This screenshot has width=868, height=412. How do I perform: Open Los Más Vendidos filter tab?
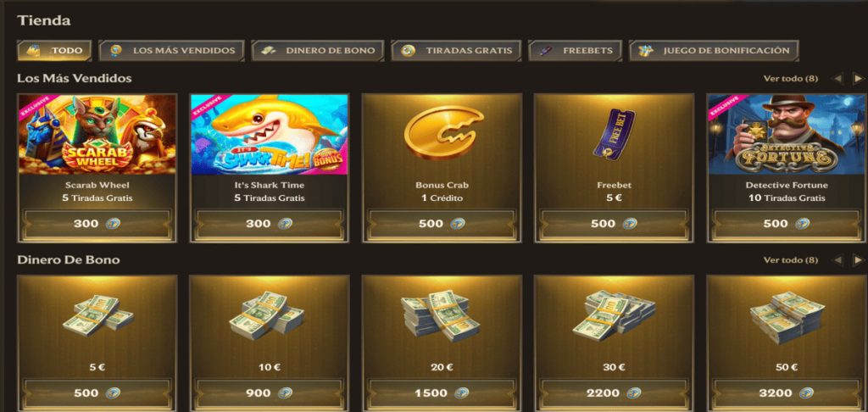(x=171, y=50)
